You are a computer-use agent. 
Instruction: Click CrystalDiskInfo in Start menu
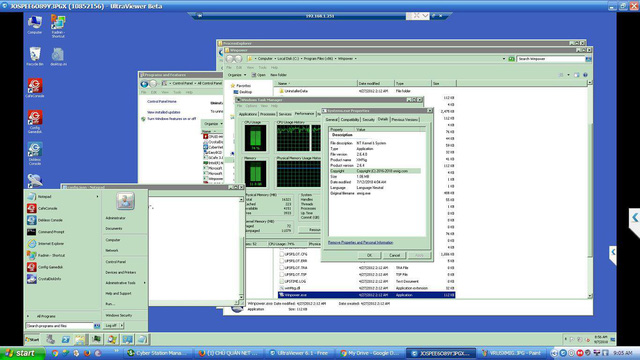tap(44, 279)
